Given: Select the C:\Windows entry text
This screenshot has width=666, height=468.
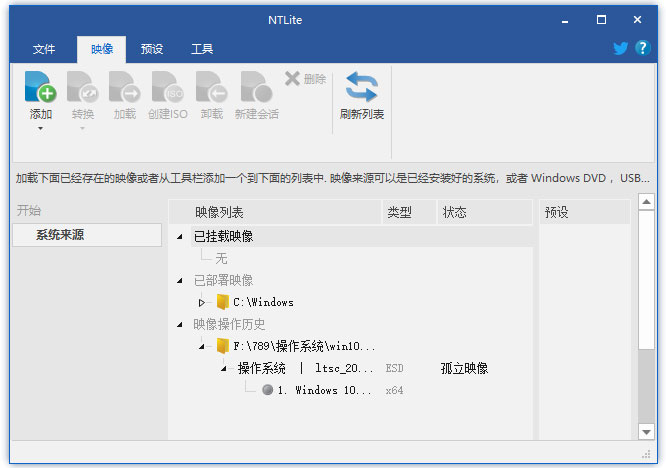Looking at the screenshot, I should tap(263, 302).
